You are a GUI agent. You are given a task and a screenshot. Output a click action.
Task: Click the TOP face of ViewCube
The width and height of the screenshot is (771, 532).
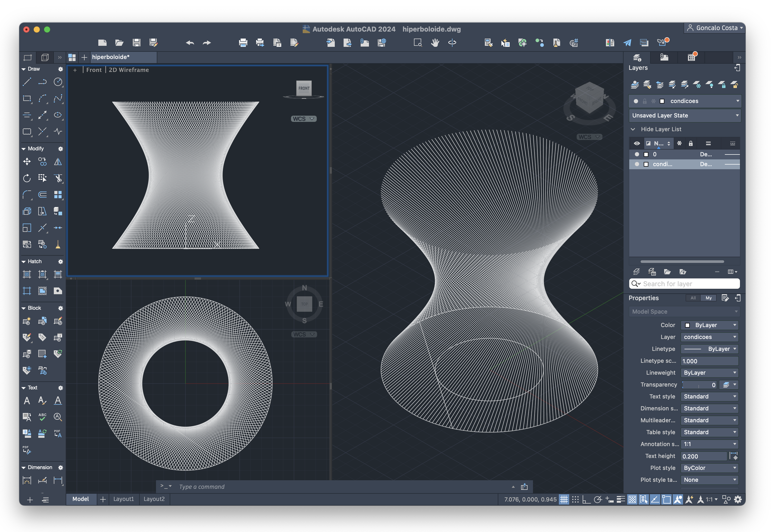coord(304,304)
